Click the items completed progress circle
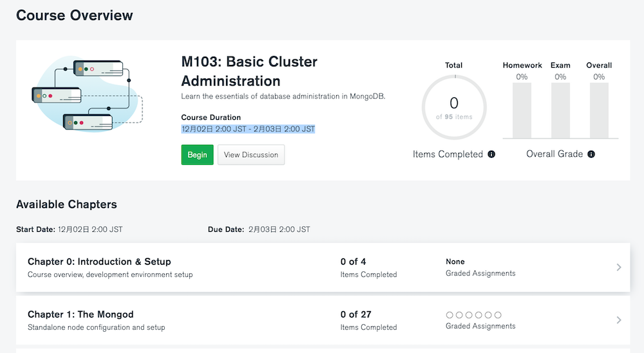 click(x=454, y=108)
